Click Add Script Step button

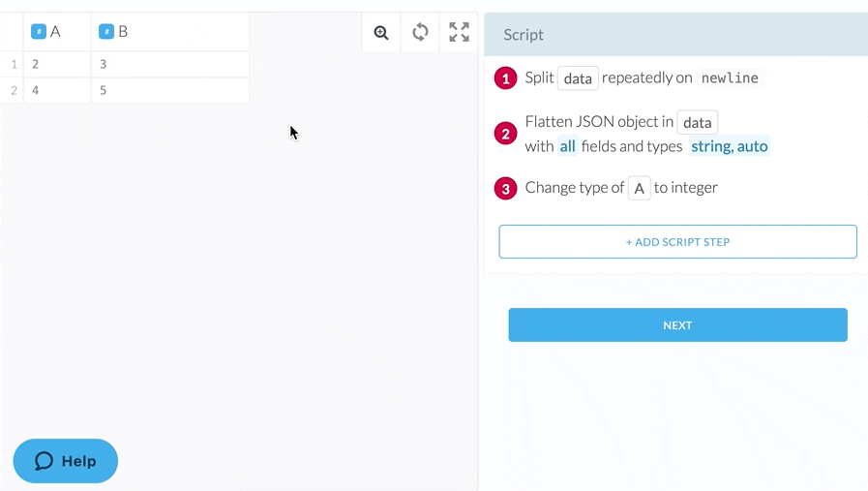677,242
